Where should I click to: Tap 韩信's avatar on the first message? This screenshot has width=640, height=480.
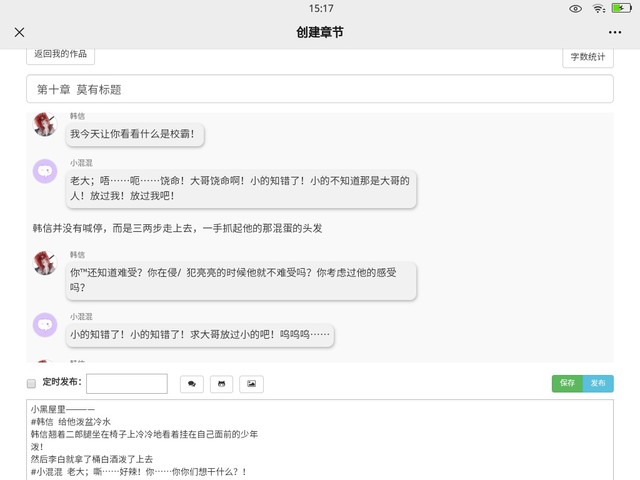tap(45, 125)
